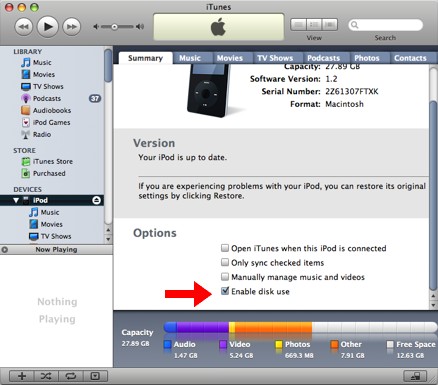438x385 pixels.
Task: Click the Now Playing header
Action: tap(56, 250)
